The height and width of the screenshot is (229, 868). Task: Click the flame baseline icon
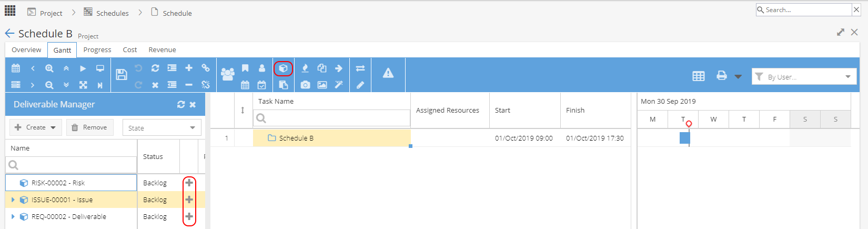pos(305,68)
